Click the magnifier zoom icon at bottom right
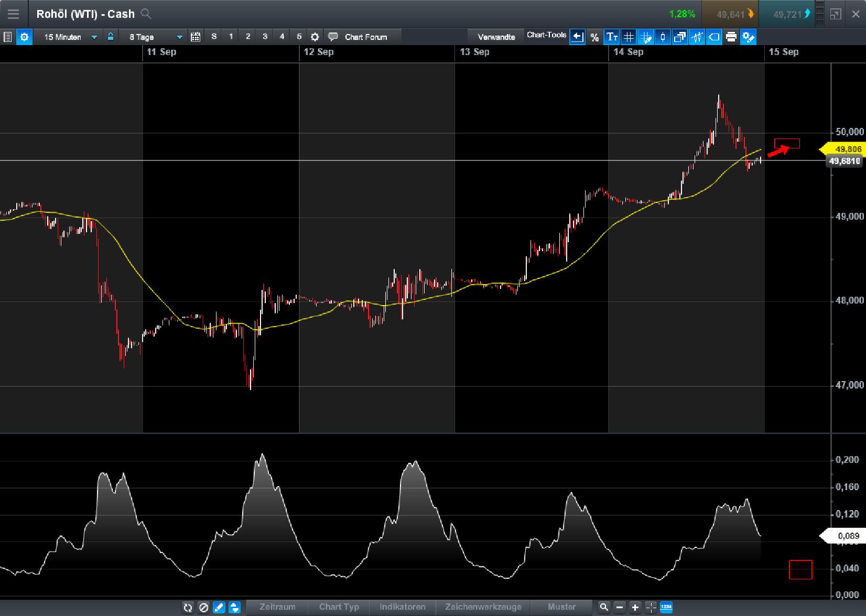Screen dimensions: 866x616 tap(604, 607)
